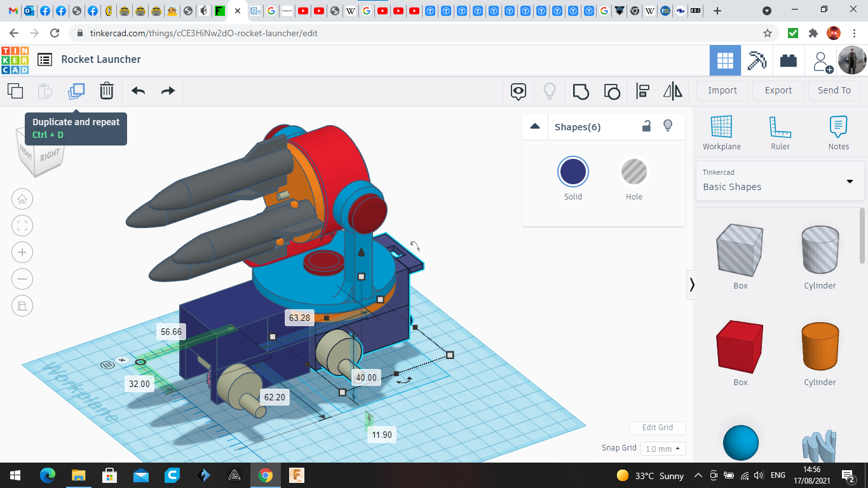
Task: Toggle shape visibility lightbulb in Shapes panel
Action: pyautogui.click(x=668, y=126)
